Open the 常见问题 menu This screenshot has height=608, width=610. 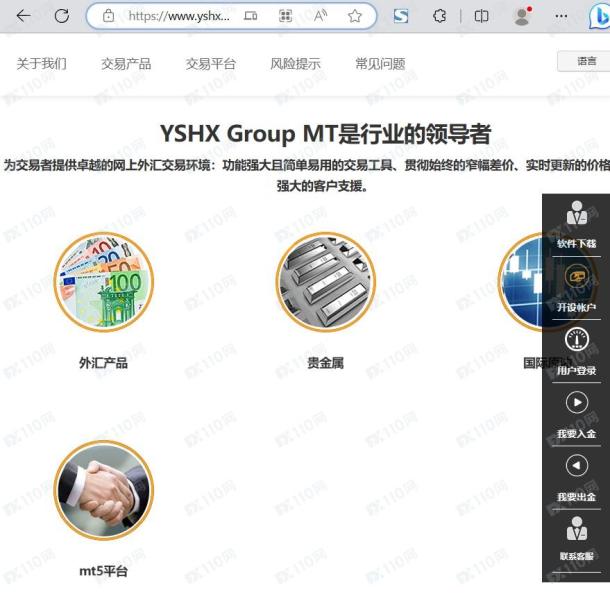coord(380,63)
